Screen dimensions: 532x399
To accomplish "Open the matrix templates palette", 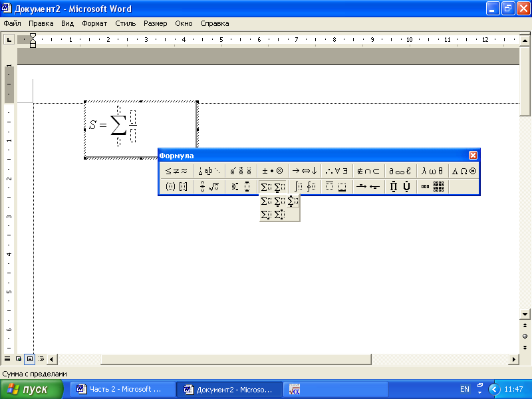I will pos(432,186).
